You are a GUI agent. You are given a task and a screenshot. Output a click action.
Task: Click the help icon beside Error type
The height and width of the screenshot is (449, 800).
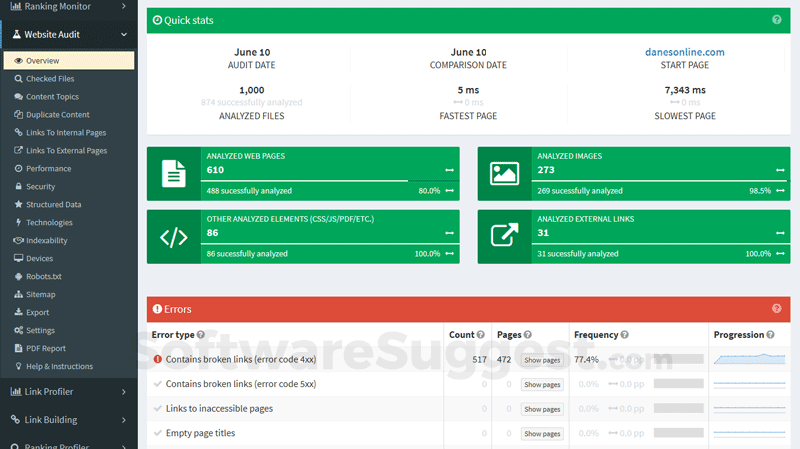tap(201, 335)
